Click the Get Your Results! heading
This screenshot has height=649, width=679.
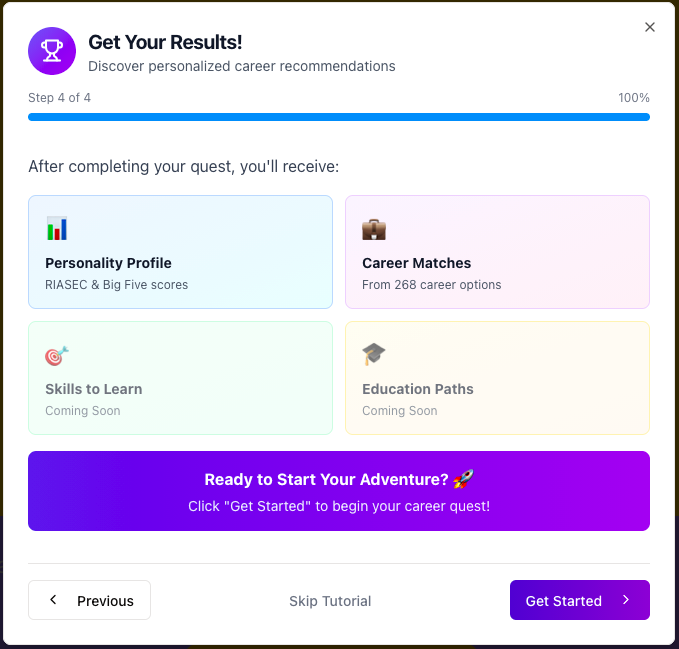[165, 42]
